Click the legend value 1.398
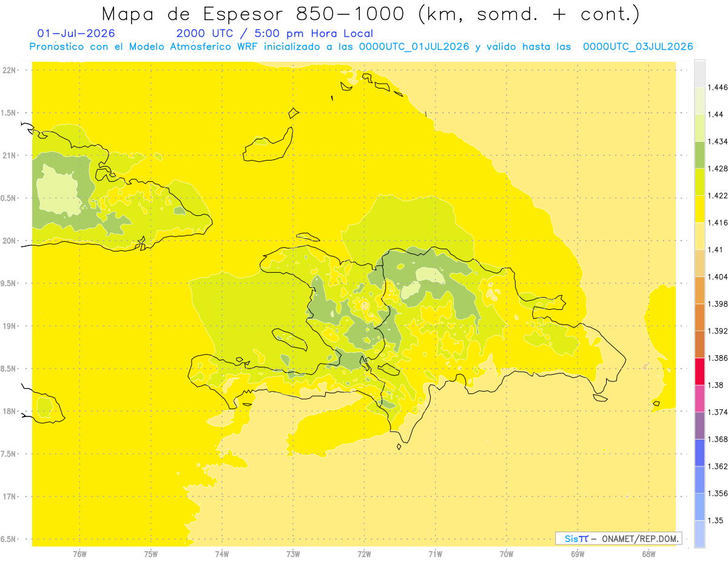Image resolution: width=728 pixels, height=562 pixels. (x=718, y=304)
